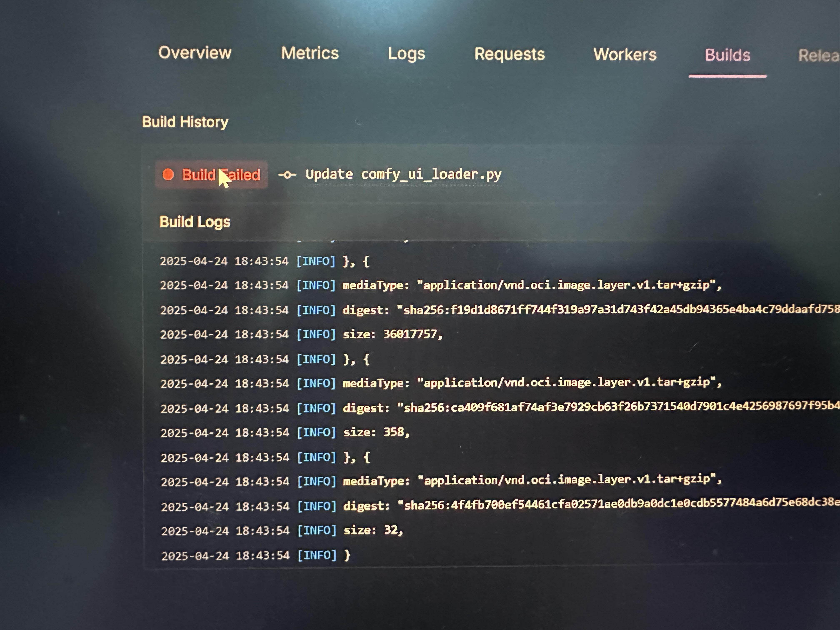This screenshot has width=840, height=630.
Task: Open the Requests tab
Action: click(x=509, y=54)
